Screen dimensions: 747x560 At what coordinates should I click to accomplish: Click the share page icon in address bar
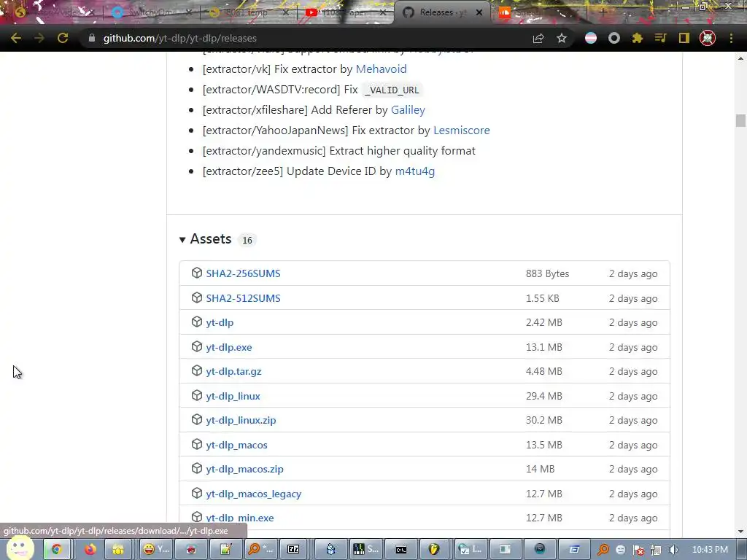pos(538,38)
